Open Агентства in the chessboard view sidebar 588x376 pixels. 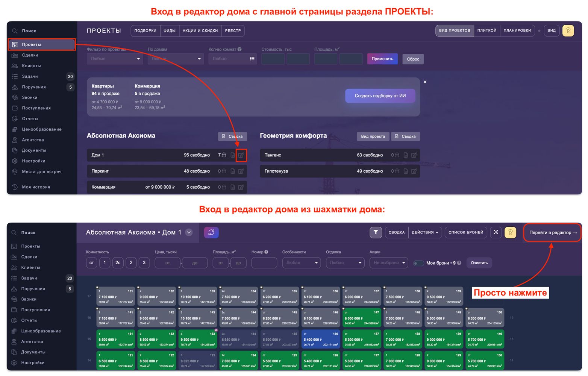point(32,341)
